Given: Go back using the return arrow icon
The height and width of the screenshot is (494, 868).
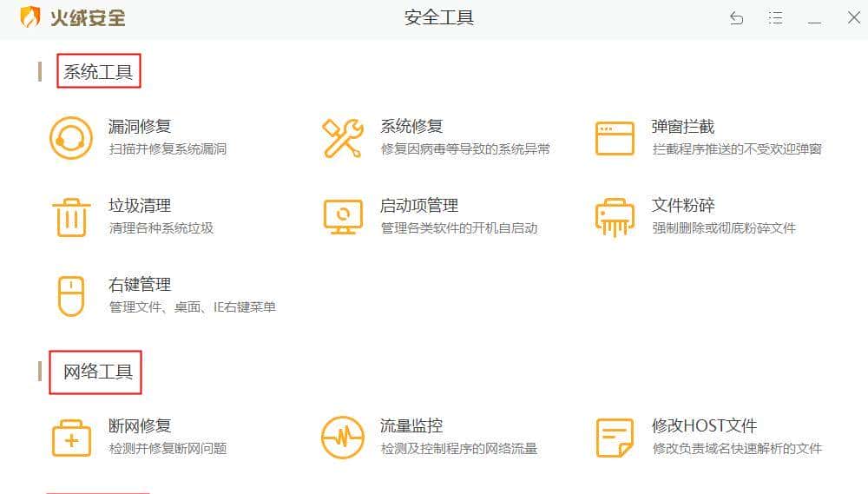Looking at the screenshot, I should click(736, 18).
